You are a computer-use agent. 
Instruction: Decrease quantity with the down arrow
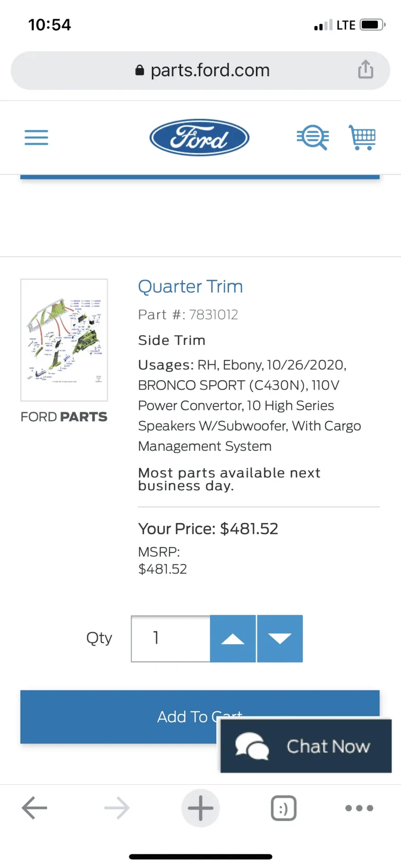tap(280, 638)
